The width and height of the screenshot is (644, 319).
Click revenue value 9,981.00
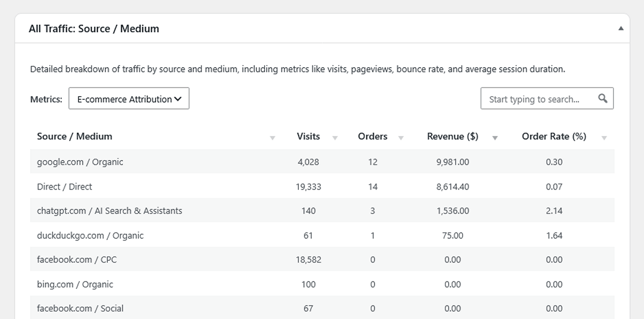[452, 162]
